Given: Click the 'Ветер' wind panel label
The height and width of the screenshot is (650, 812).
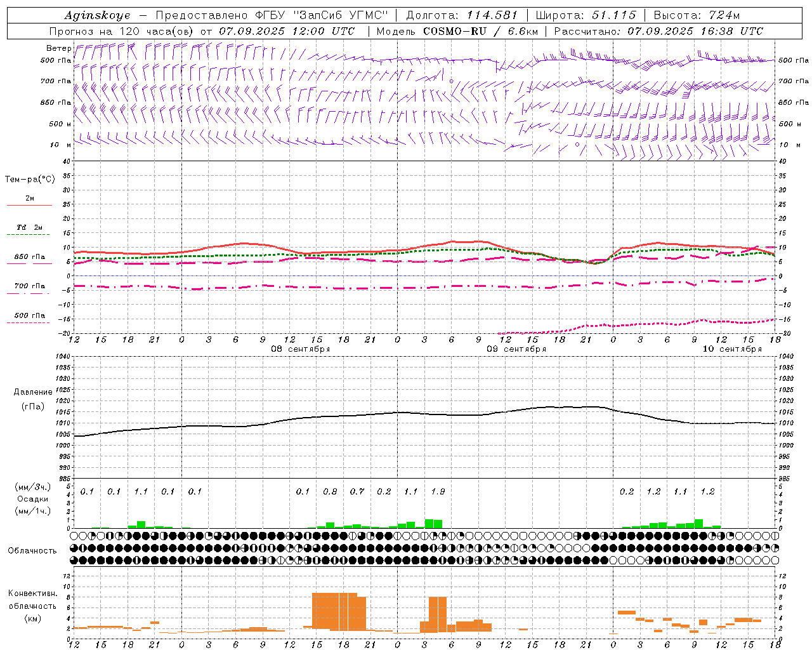Looking at the screenshot, I should [58, 48].
